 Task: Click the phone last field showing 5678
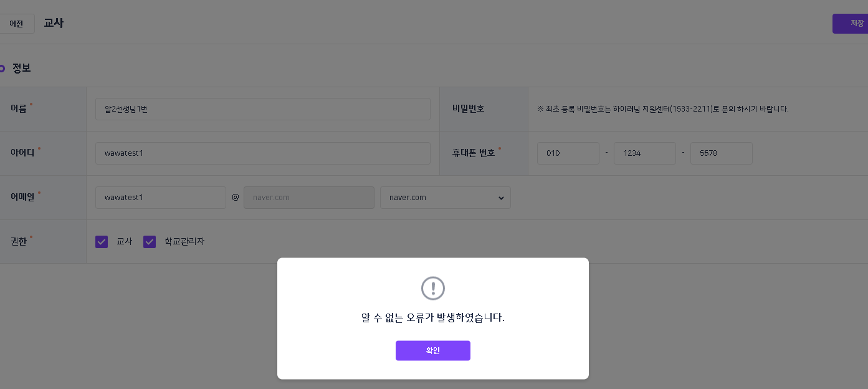click(x=721, y=153)
